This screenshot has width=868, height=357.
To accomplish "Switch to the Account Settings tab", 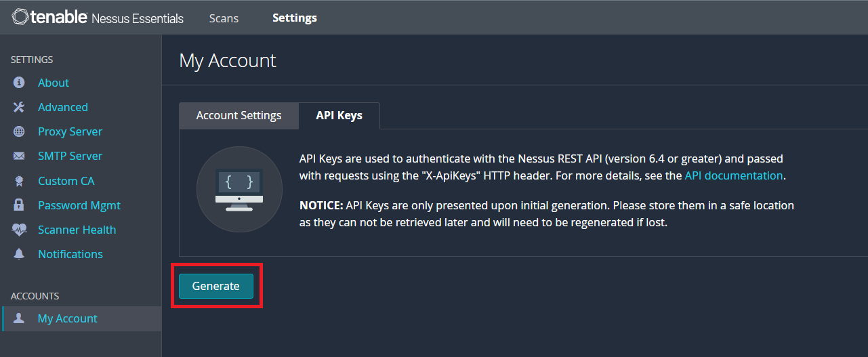I will tap(239, 115).
